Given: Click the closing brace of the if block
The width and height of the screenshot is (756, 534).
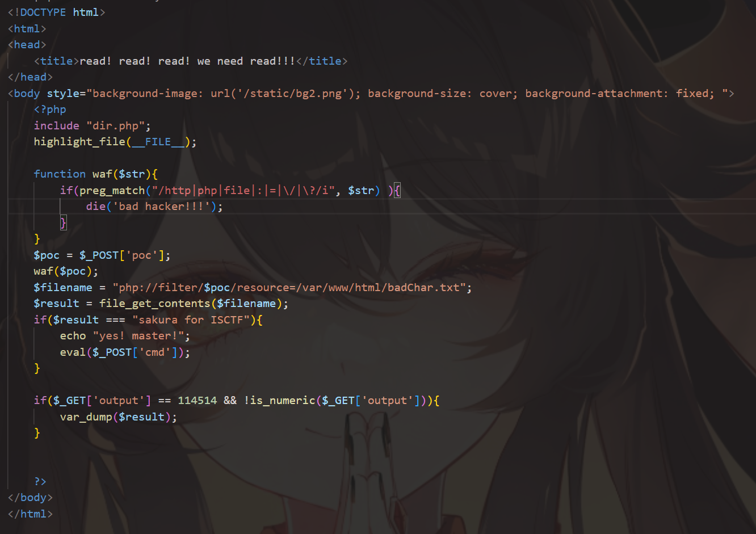Looking at the screenshot, I should [x=63, y=222].
